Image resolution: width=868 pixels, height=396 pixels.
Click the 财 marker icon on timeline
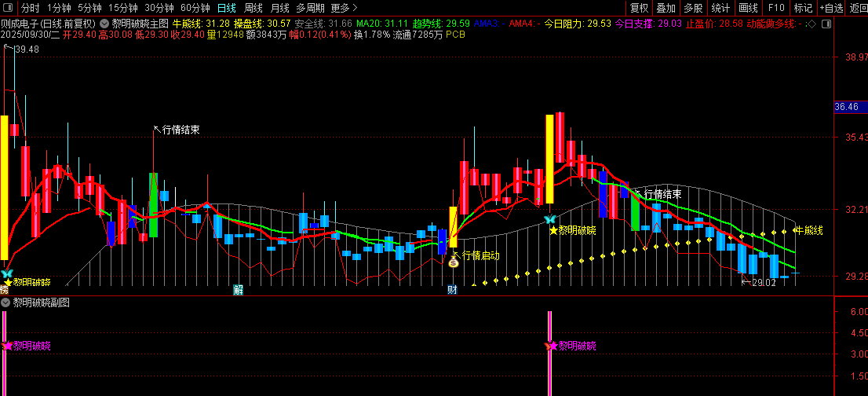click(x=452, y=290)
